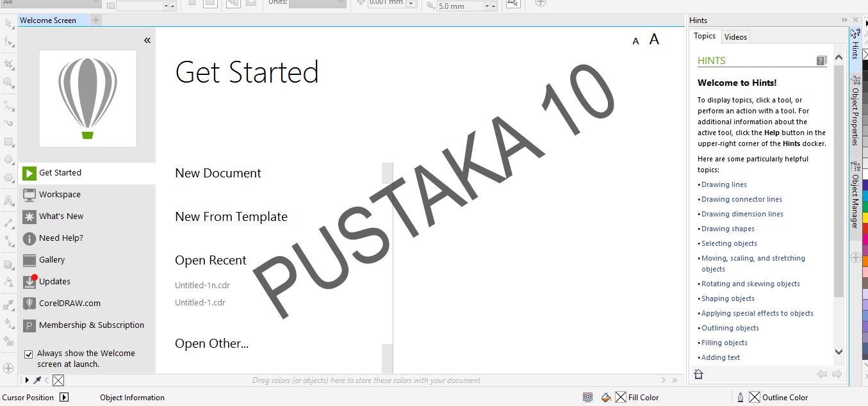This screenshot has width=868, height=406.
Task: Click the new tab plus button
Action: [95, 20]
